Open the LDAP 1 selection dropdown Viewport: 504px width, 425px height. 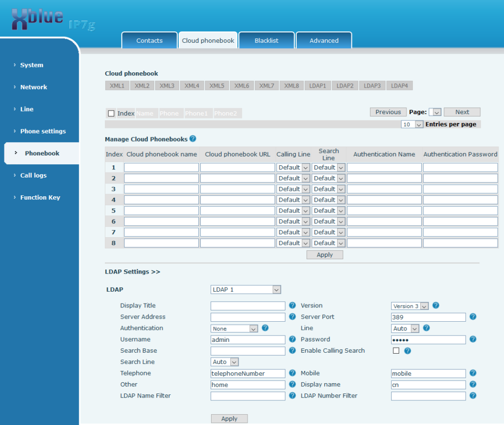tap(246, 290)
